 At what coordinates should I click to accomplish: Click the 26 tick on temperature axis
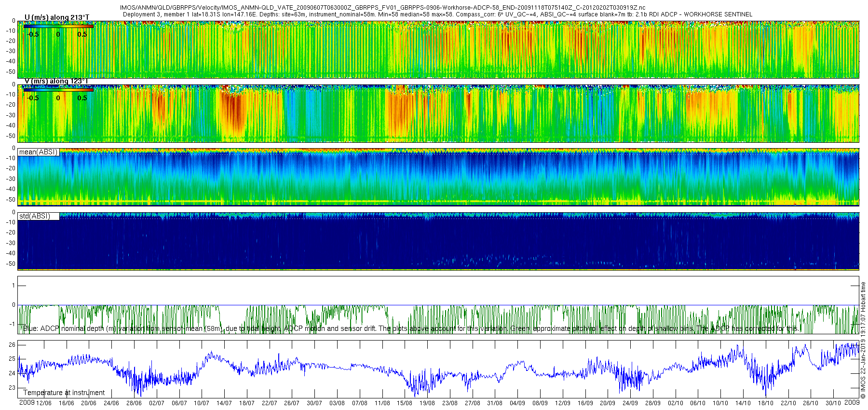coord(12,344)
